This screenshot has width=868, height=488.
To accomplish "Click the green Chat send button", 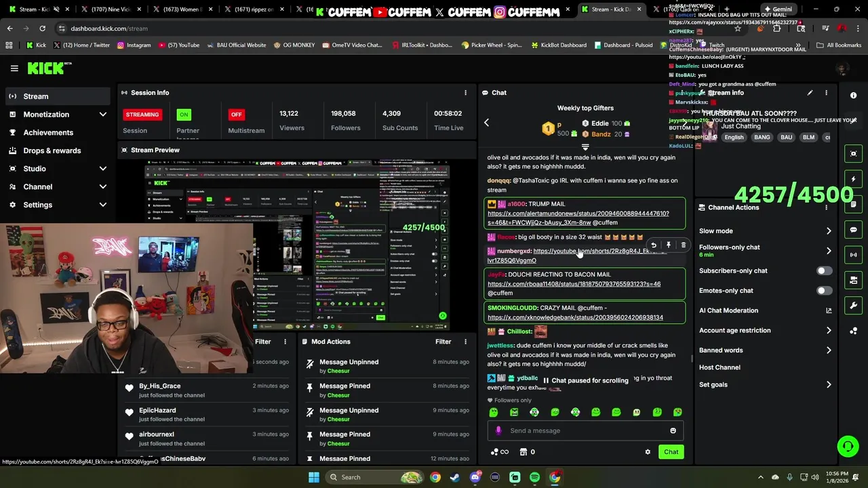I will pyautogui.click(x=671, y=452).
